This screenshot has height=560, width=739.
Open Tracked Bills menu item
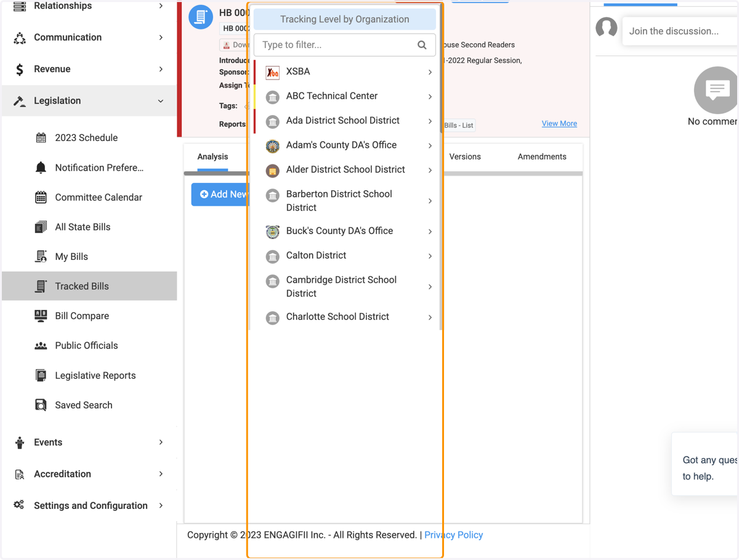(x=89, y=286)
